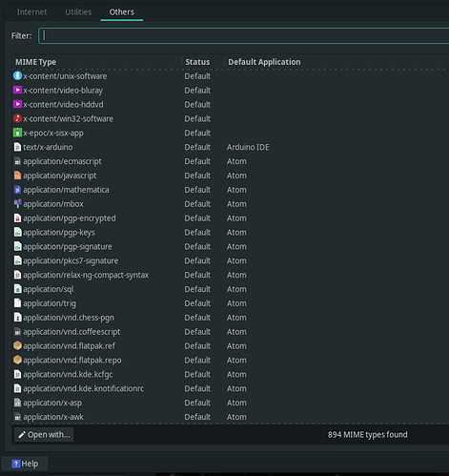The image size is (449, 476).
Task: Sort by Default Application column header
Action: (337, 62)
